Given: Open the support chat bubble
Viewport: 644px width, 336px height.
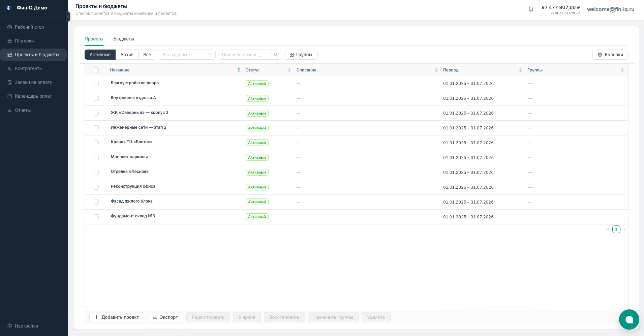Looking at the screenshot, I should coord(629,319).
